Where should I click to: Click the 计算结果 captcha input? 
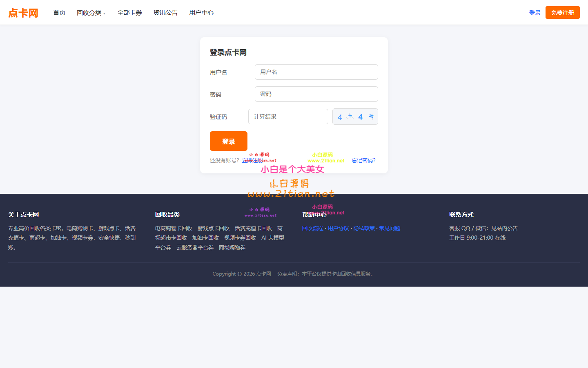288,117
